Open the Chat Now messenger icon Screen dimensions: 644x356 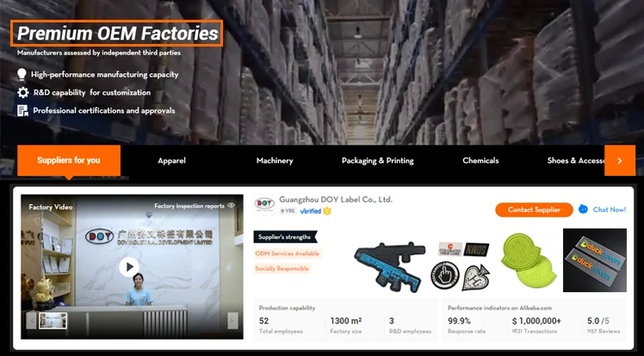[583, 209]
